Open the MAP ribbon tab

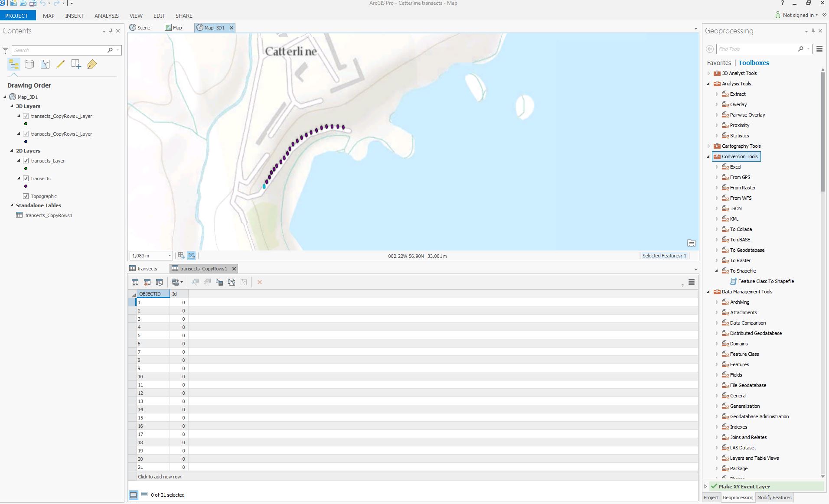point(49,16)
